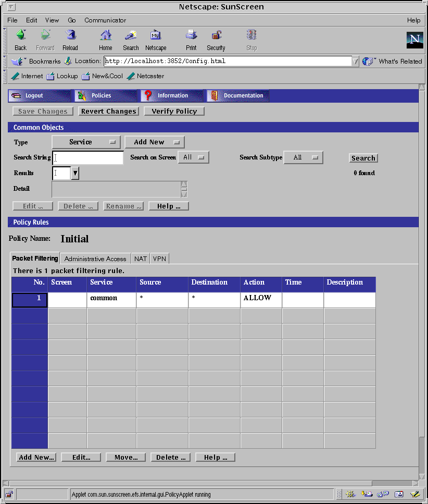
Task: Switch to the NAT tab
Action: 140,259
